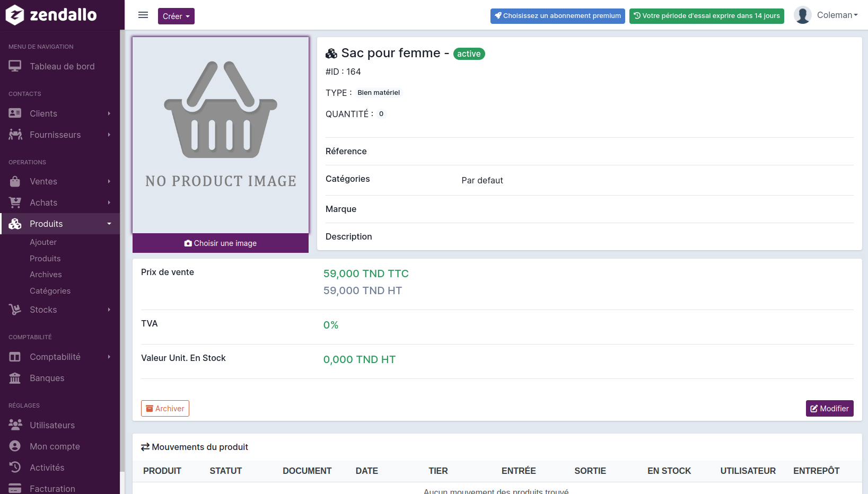This screenshot has width=868, height=494.
Task: Click the Utilisateurs group icon
Action: [15, 425]
